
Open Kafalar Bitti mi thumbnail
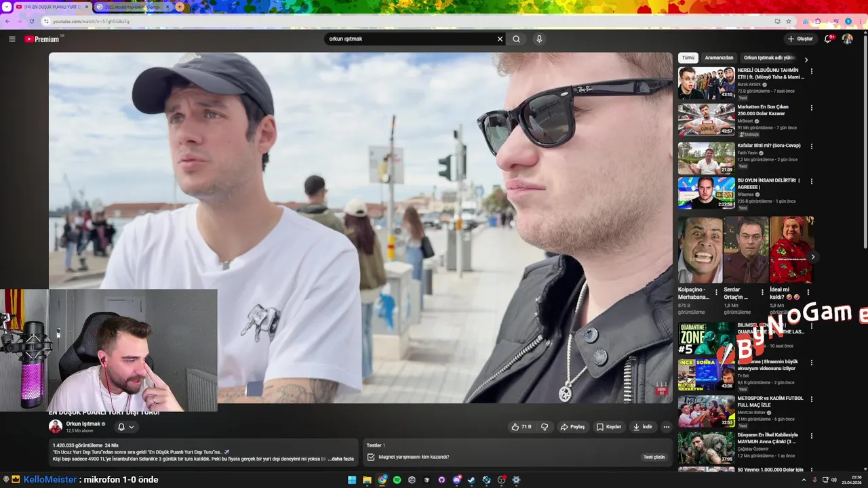[707, 158]
